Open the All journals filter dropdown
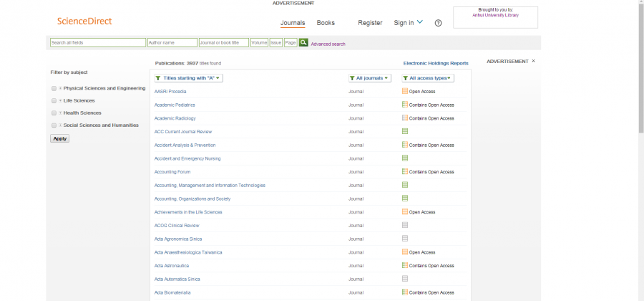 point(370,78)
